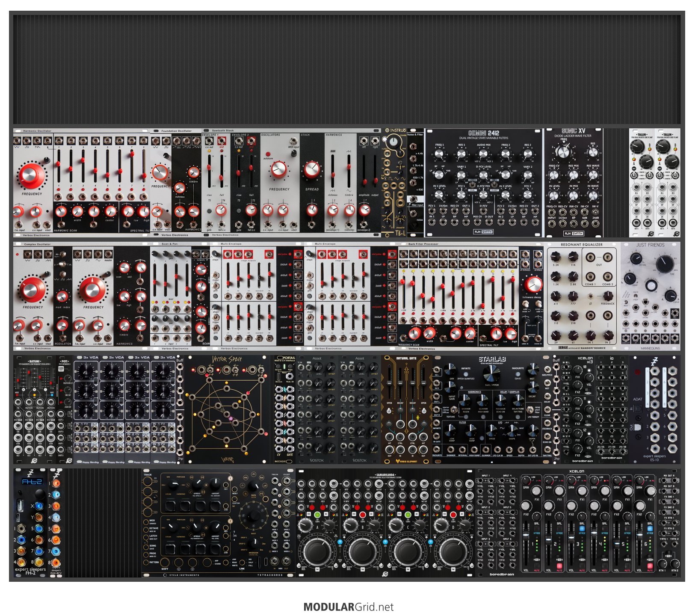Click the red Envelope 1 end jack

click(x=222, y=141)
